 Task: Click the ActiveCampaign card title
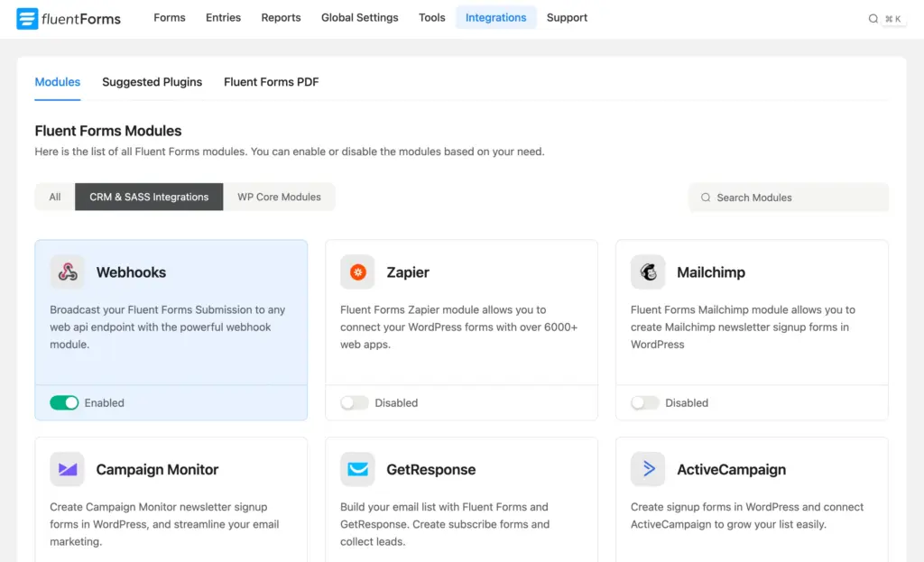pos(731,469)
